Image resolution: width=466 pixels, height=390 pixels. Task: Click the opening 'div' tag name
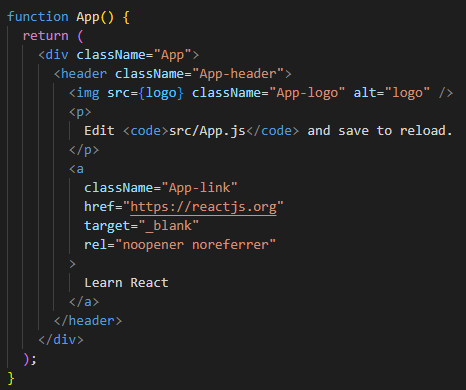[x=57, y=55]
